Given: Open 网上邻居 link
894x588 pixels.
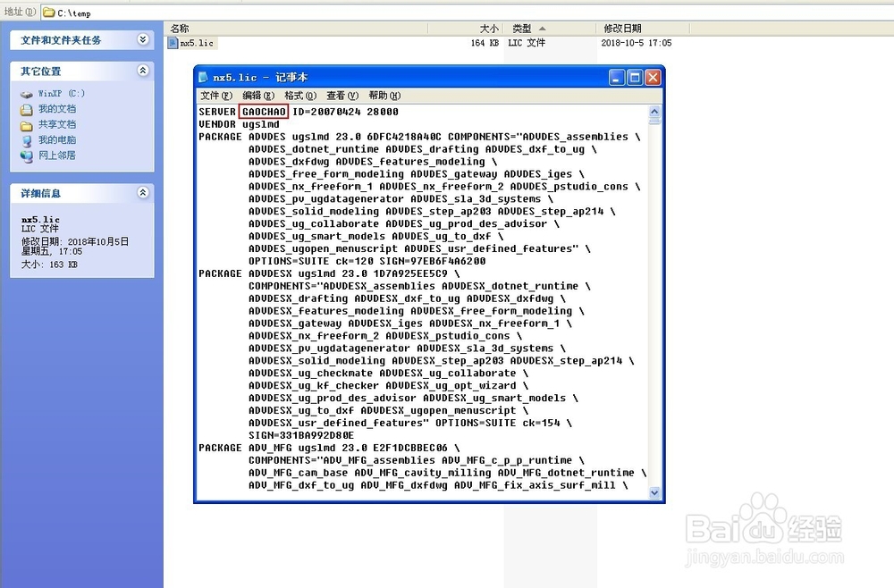Looking at the screenshot, I should (x=57, y=155).
